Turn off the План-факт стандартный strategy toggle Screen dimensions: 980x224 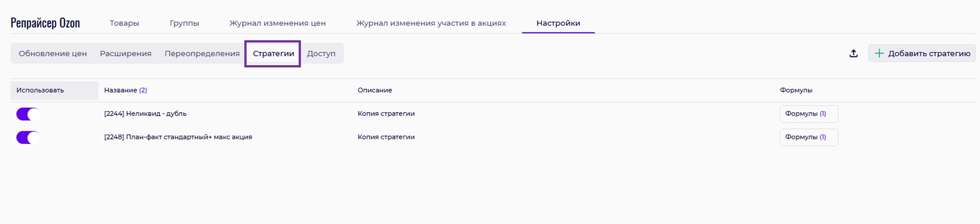pyautogui.click(x=28, y=137)
